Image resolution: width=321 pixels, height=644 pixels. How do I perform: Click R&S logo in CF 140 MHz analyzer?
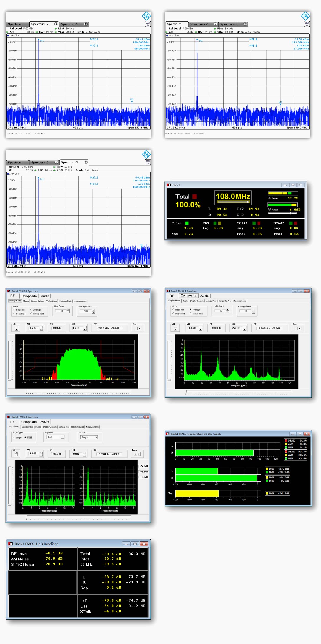pos(146,15)
